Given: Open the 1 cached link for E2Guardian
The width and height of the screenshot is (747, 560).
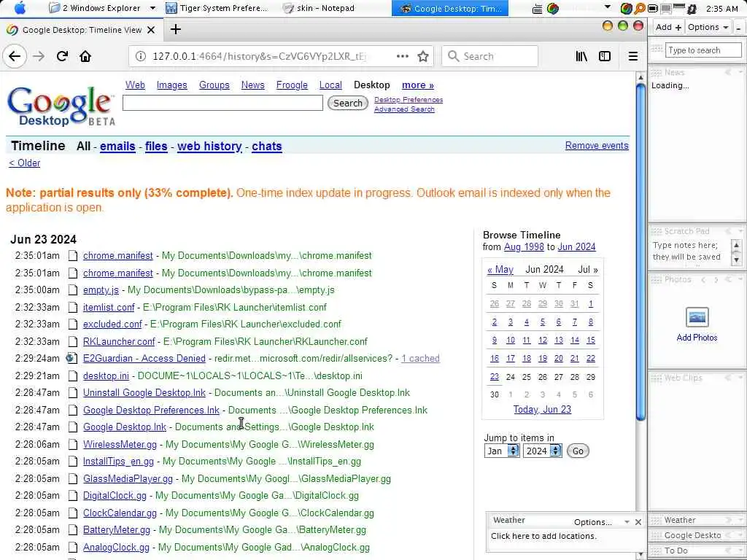Looking at the screenshot, I should coord(421,358).
